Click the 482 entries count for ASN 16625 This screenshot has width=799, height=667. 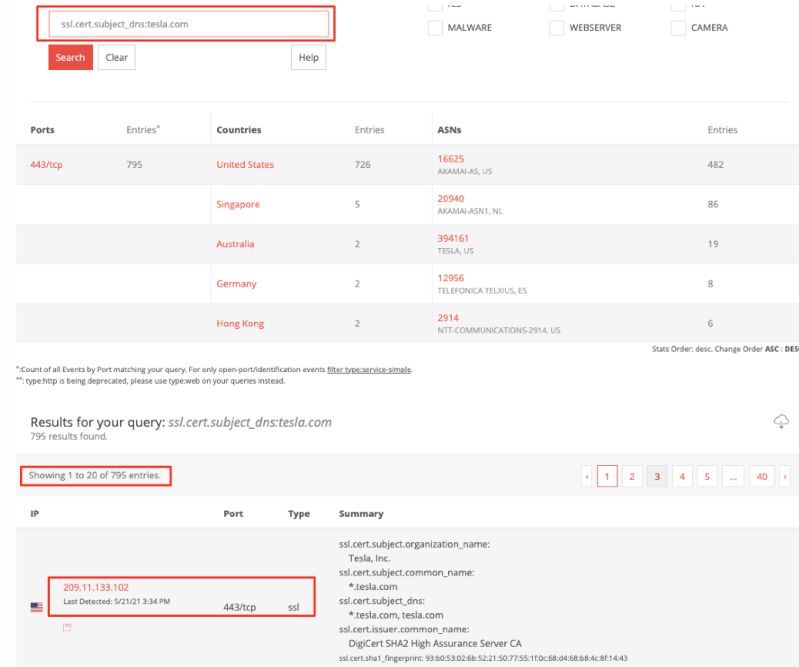(x=715, y=165)
